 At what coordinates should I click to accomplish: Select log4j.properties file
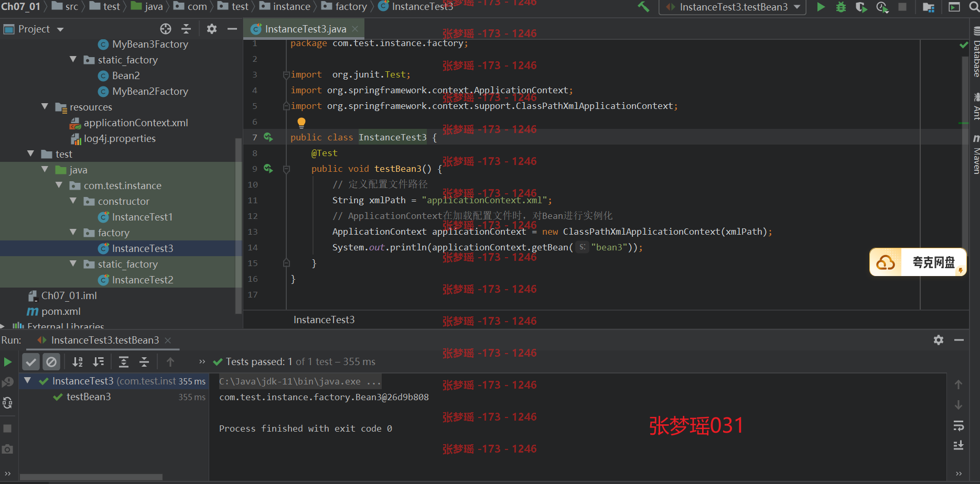pyautogui.click(x=113, y=138)
